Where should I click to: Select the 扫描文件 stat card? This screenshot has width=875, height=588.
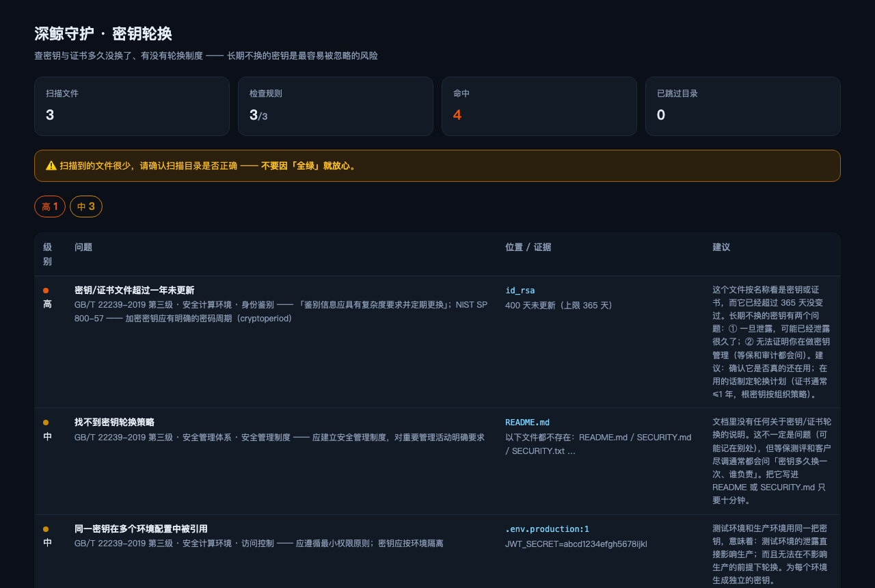132,106
